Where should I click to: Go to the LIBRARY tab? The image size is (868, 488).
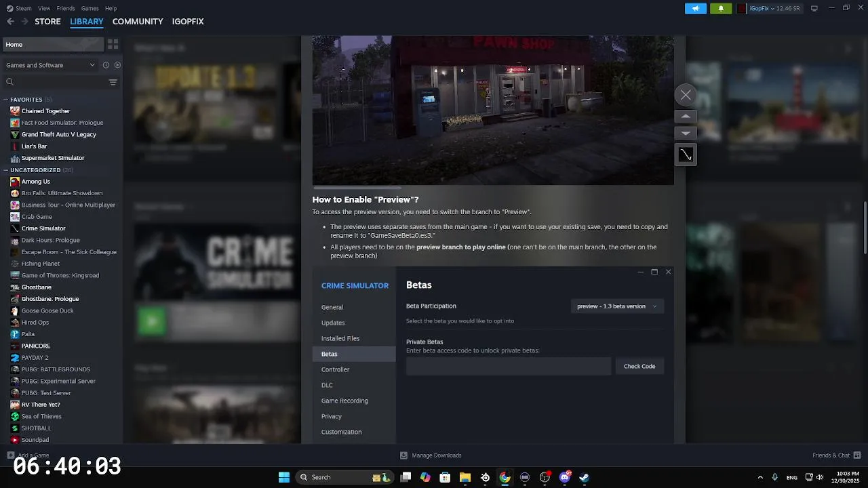point(87,22)
